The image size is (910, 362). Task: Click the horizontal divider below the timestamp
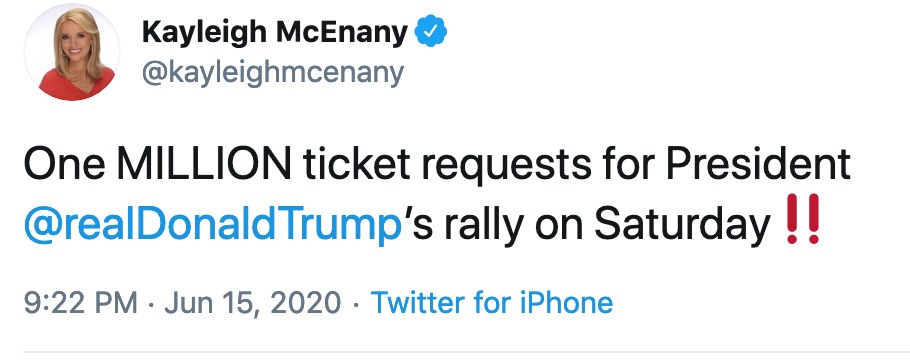tap(467, 352)
